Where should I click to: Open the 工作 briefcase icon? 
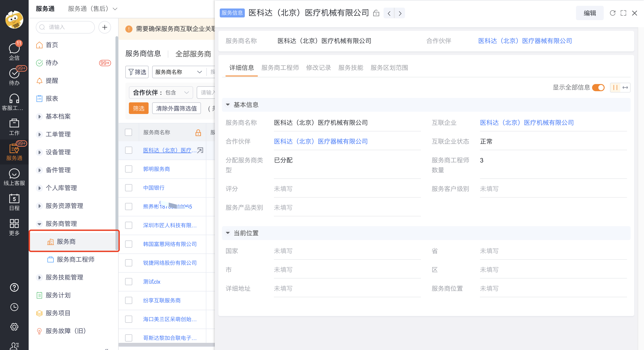pyautogui.click(x=14, y=127)
